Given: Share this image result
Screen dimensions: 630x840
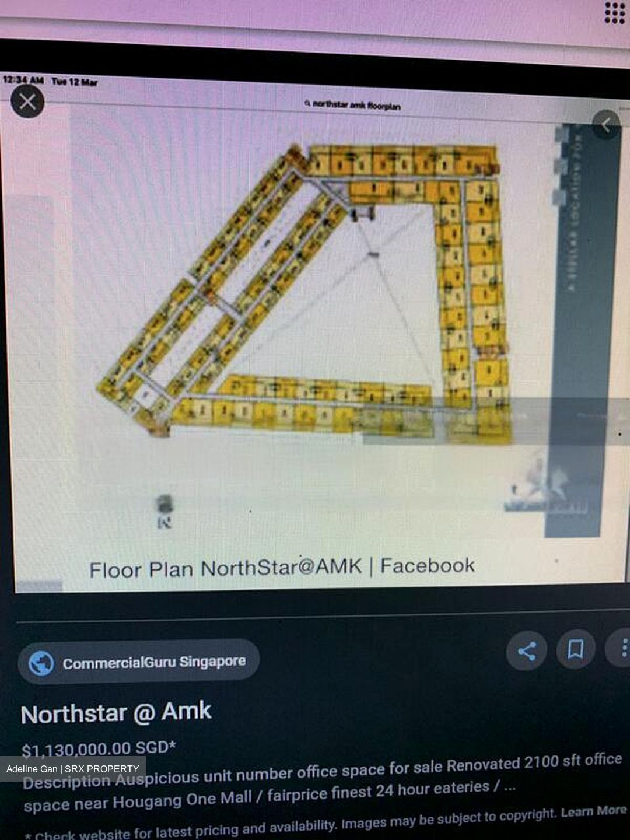Looking at the screenshot, I should [x=527, y=650].
